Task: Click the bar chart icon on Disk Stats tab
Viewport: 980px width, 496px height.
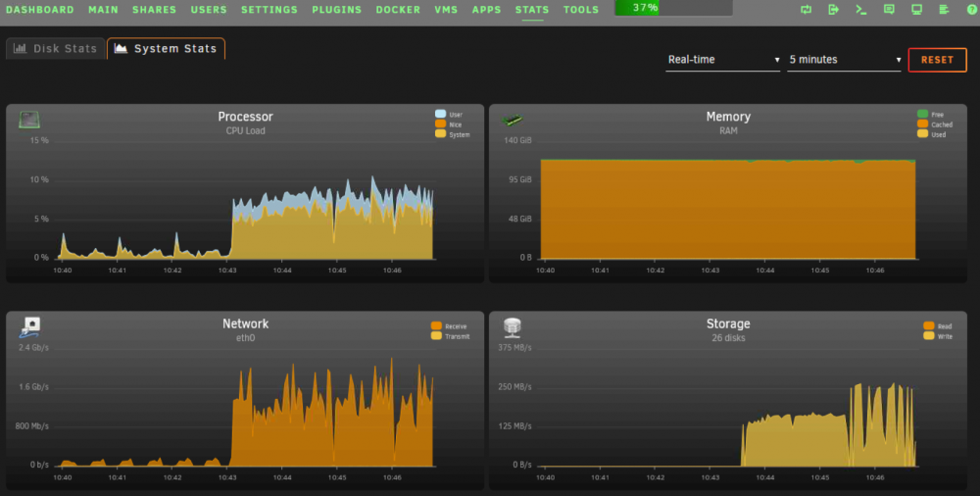Action: (x=20, y=48)
